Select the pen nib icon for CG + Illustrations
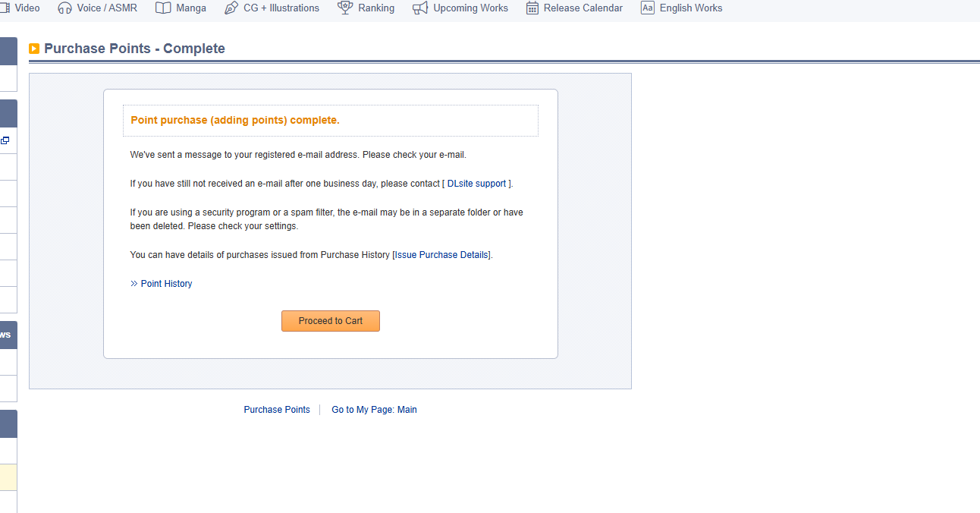 [x=231, y=8]
